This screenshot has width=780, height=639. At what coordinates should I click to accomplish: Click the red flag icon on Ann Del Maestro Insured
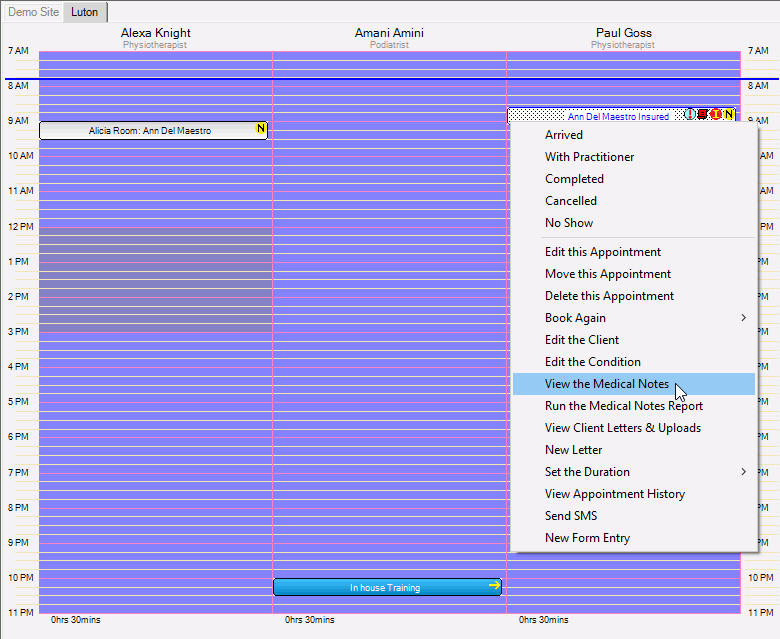point(703,115)
